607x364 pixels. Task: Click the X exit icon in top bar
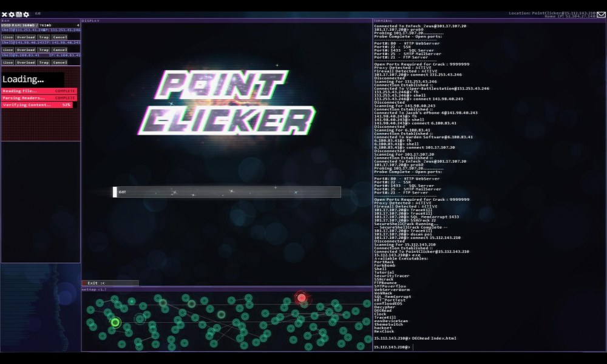4,15
